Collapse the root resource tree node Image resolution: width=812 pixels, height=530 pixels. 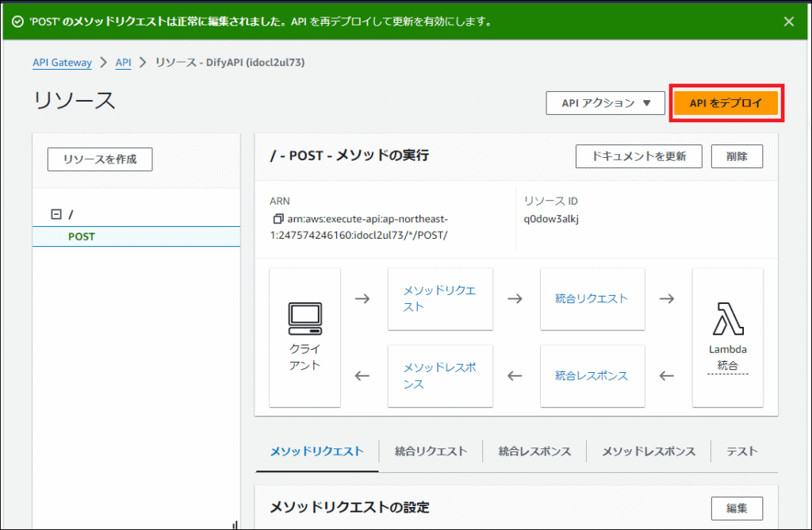coord(56,214)
